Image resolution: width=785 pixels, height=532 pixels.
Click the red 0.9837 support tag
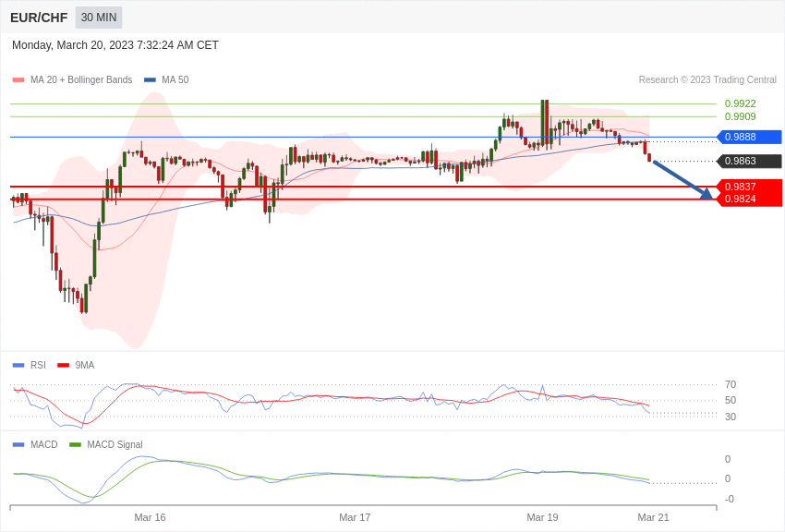click(749, 187)
